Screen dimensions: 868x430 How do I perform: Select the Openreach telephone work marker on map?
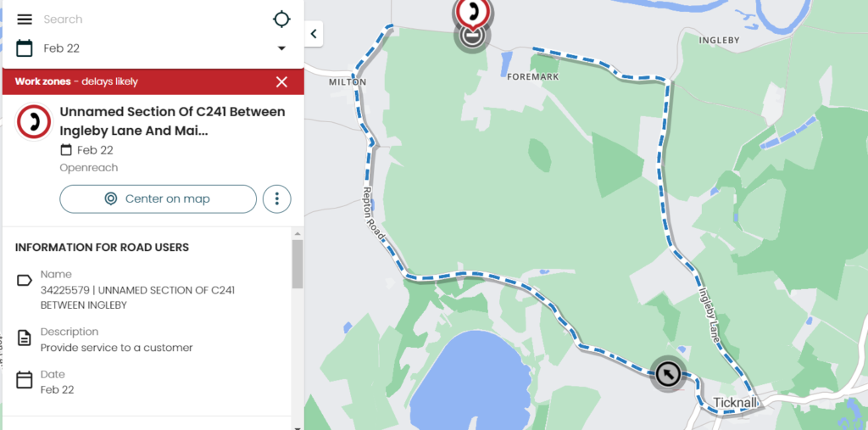(x=472, y=12)
